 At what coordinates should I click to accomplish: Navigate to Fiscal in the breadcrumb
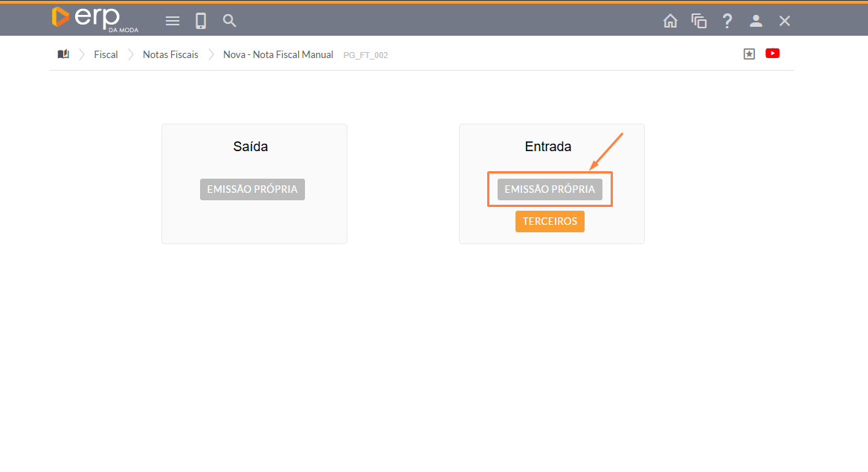[106, 54]
